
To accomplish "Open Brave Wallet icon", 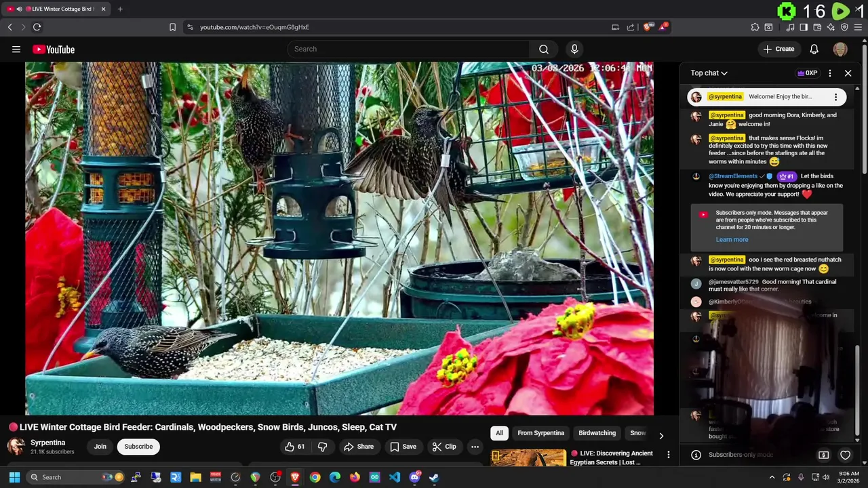I will click(x=817, y=27).
